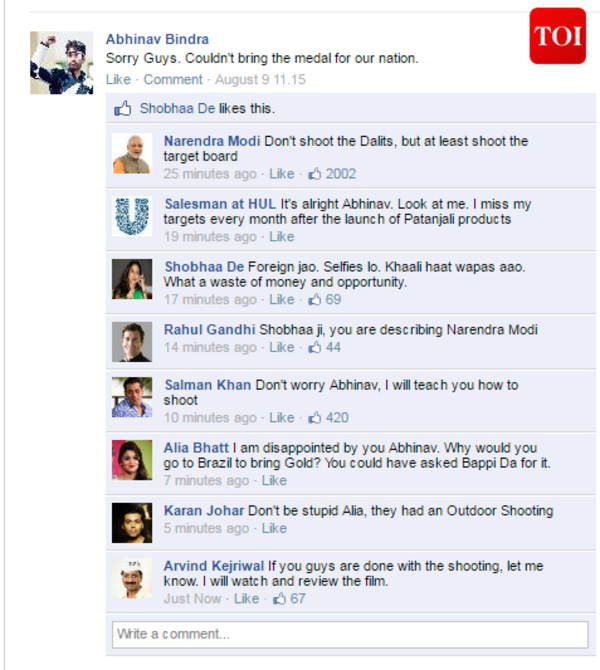
Task: Open the August 9 11.15 timestamp
Action: 260,79
